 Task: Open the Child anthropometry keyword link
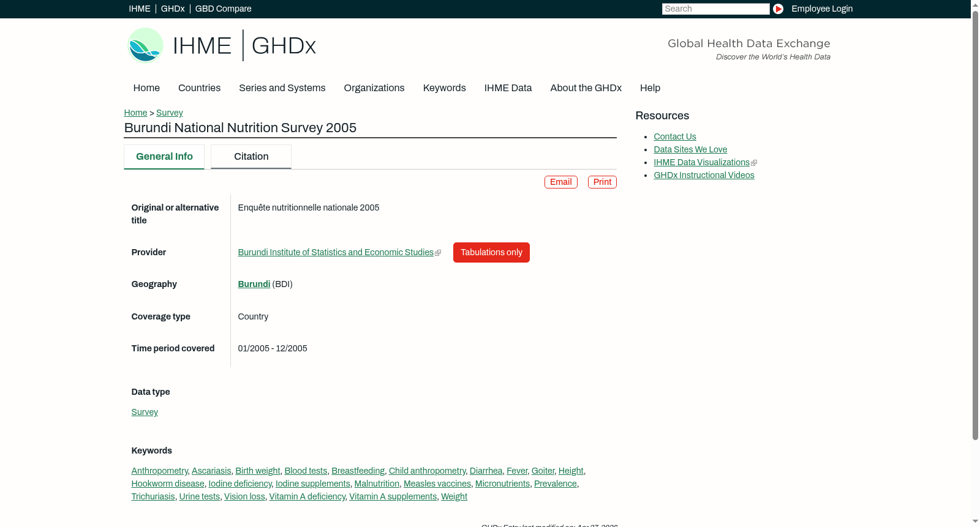click(427, 471)
